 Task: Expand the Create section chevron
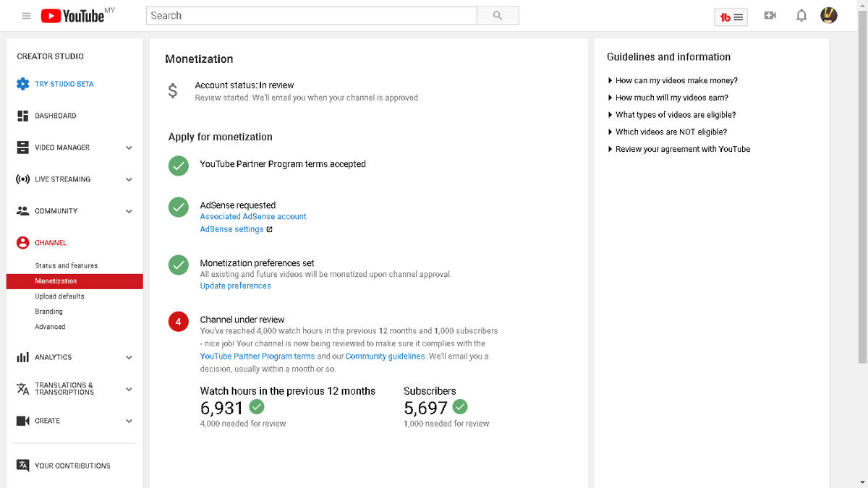(x=129, y=421)
